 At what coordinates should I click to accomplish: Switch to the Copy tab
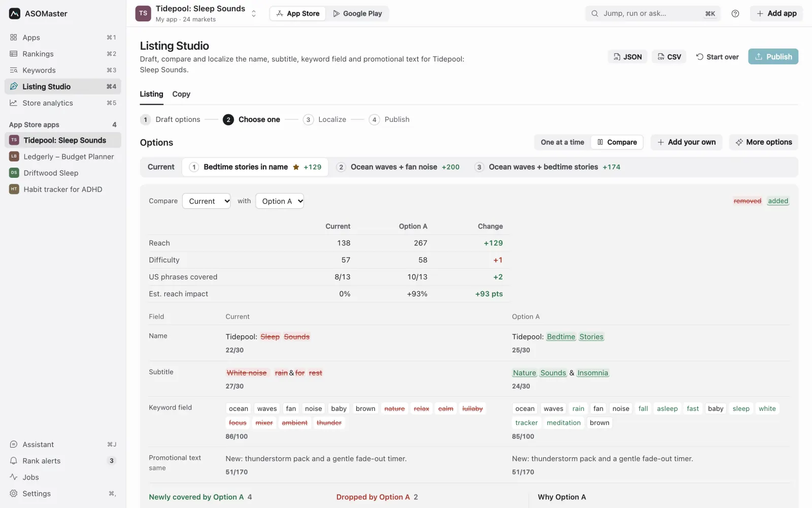point(181,94)
